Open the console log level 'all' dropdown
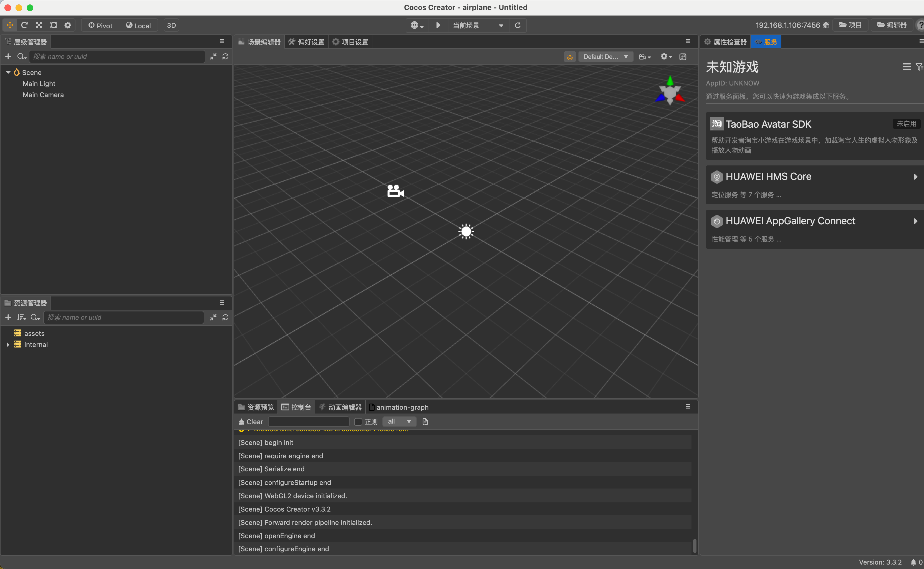The image size is (924, 569). coord(399,422)
